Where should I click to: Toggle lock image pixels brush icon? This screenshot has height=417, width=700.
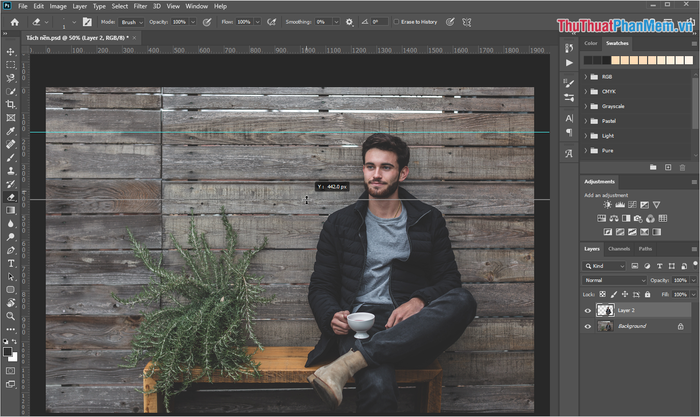coord(614,294)
